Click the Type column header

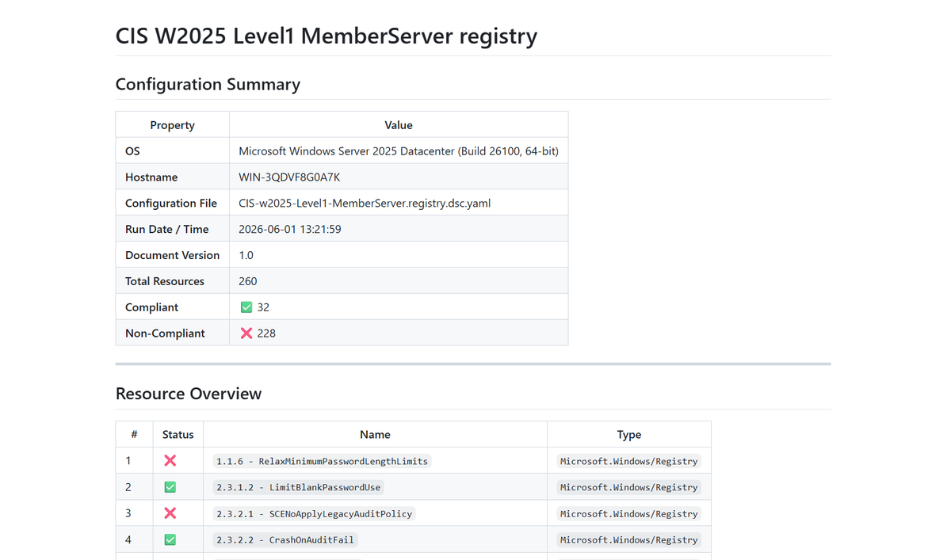click(x=629, y=434)
